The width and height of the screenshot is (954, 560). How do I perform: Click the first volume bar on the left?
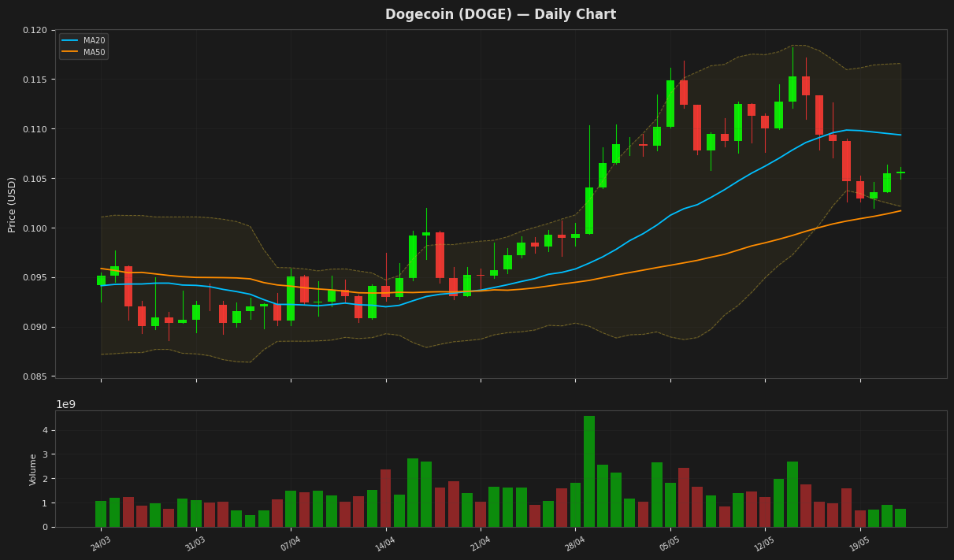pyautogui.click(x=101, y=514)
